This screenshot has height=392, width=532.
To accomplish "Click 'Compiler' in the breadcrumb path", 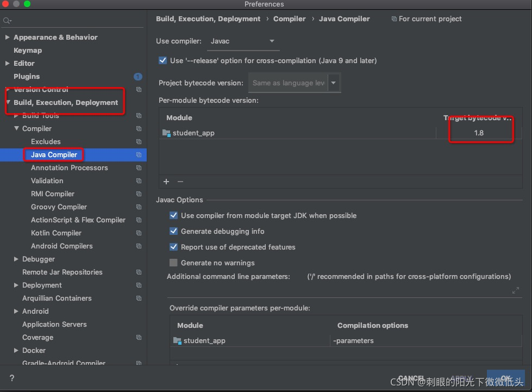I will pos(290,18).
